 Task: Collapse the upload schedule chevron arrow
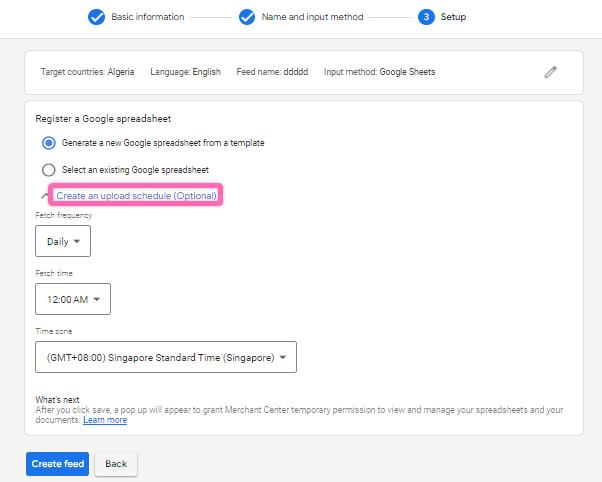coord(44,196)
